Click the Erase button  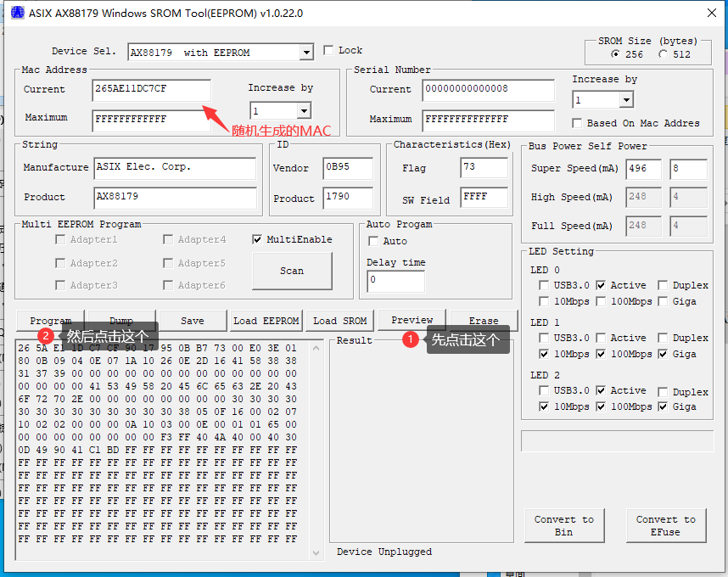pyautogui.click(x=484, y=321)
